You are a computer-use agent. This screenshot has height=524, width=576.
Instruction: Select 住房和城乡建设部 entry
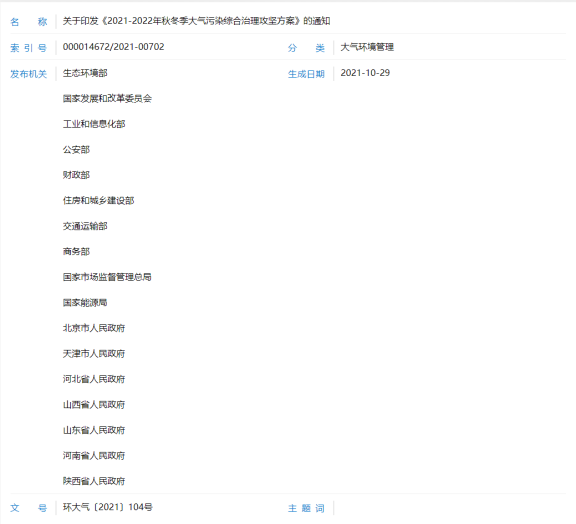[x=98, y=201]
